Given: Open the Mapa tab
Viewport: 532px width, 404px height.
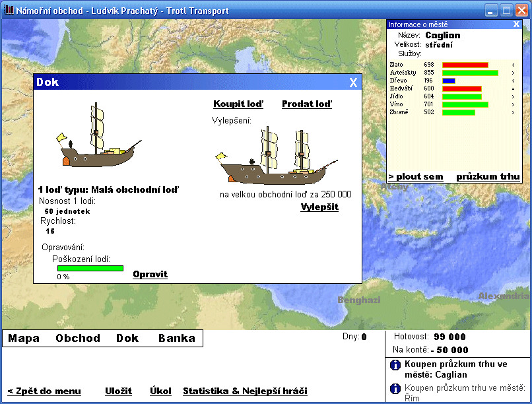Looking at the screenshot, I should tap(24, 338).
